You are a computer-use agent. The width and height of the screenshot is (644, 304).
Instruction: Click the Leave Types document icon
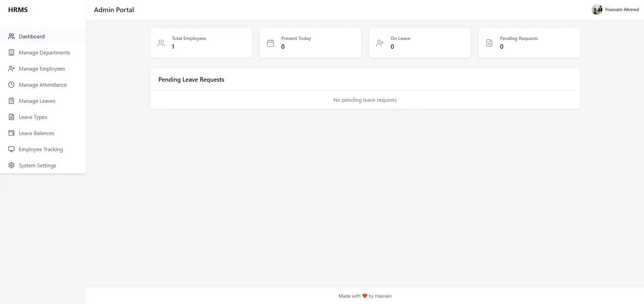point(11,117)
